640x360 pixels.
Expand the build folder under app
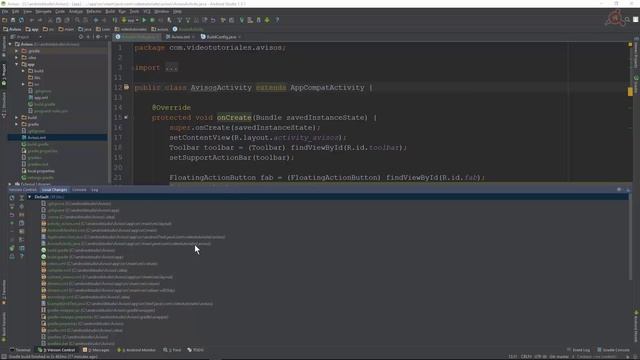coord(23,71)
